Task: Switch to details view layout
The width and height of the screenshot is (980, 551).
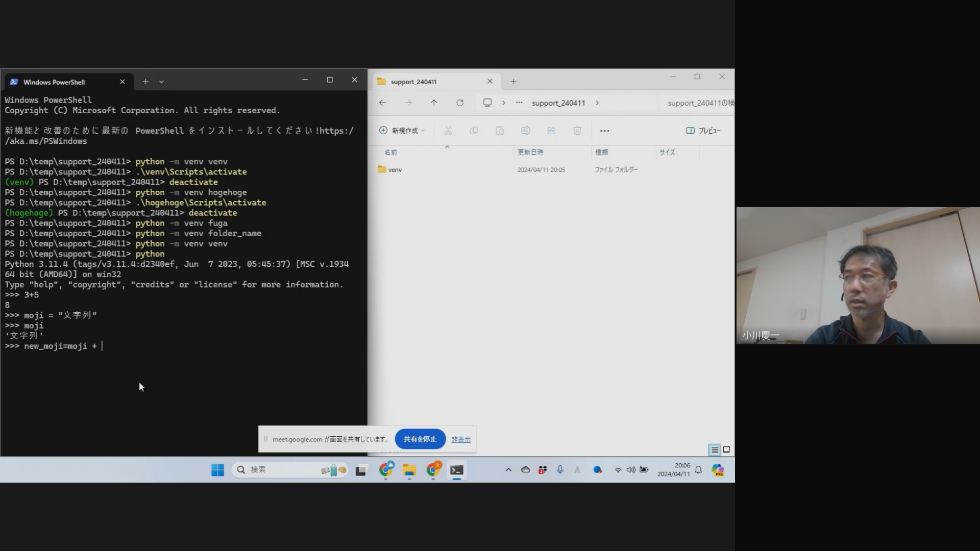Action: pos(715,450)
